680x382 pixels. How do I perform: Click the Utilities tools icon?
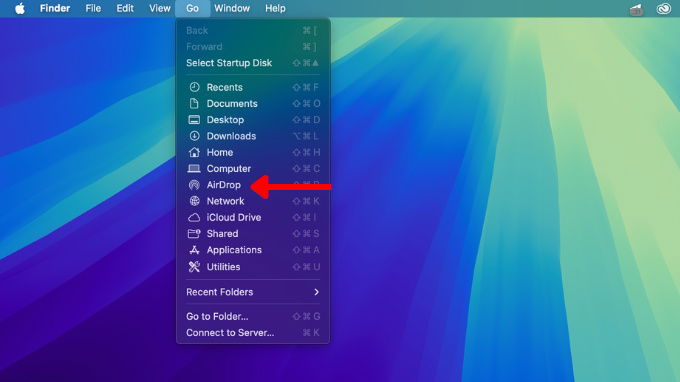(194, 267)
